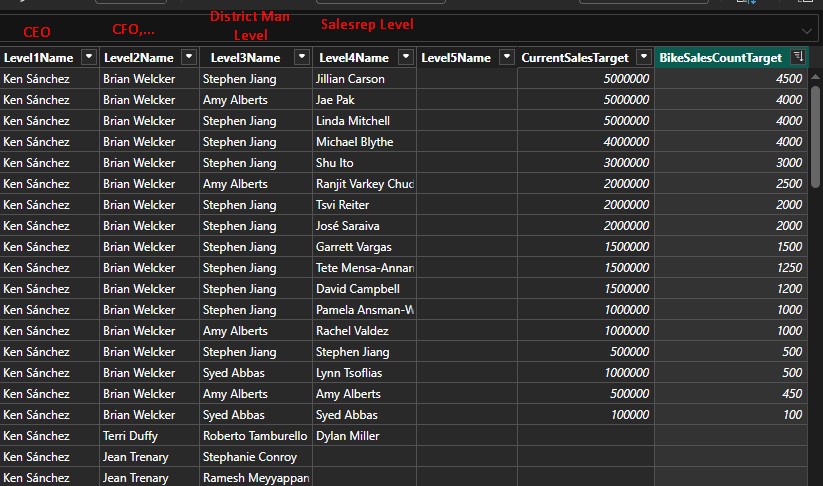Open the Level5Name filter dropdown arrow

click(506, 58)
